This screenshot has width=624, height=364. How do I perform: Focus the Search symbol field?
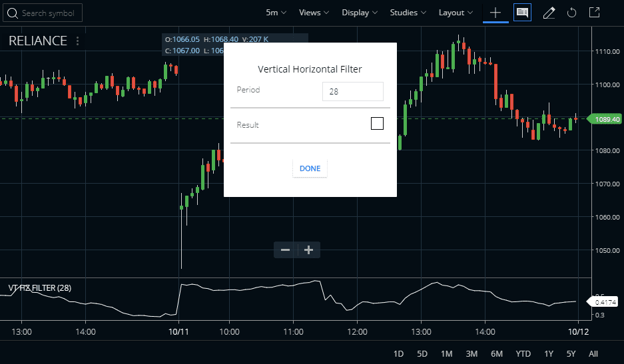click(x=43, y=13)
